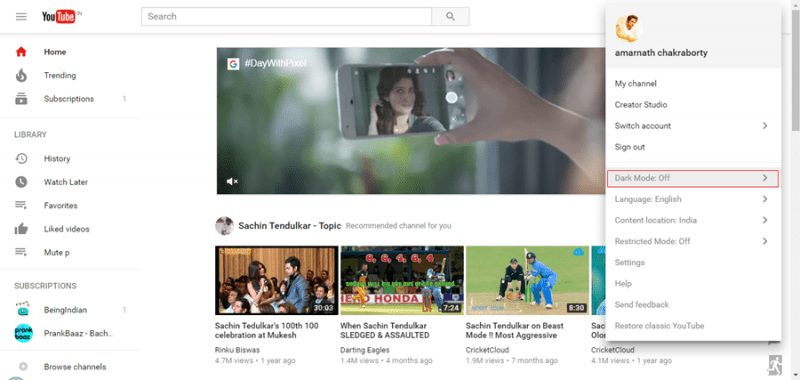Open the hamburger guide menu
Viewport: 800px width, 380px height.
[x=21, y=16]
